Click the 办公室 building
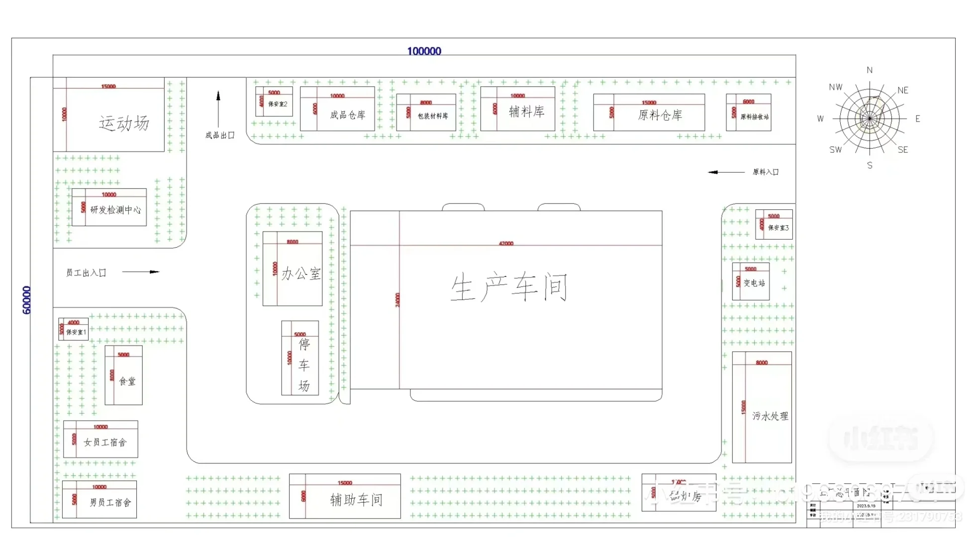The height and width of the screenshot is (537, 980). (300, 273)
